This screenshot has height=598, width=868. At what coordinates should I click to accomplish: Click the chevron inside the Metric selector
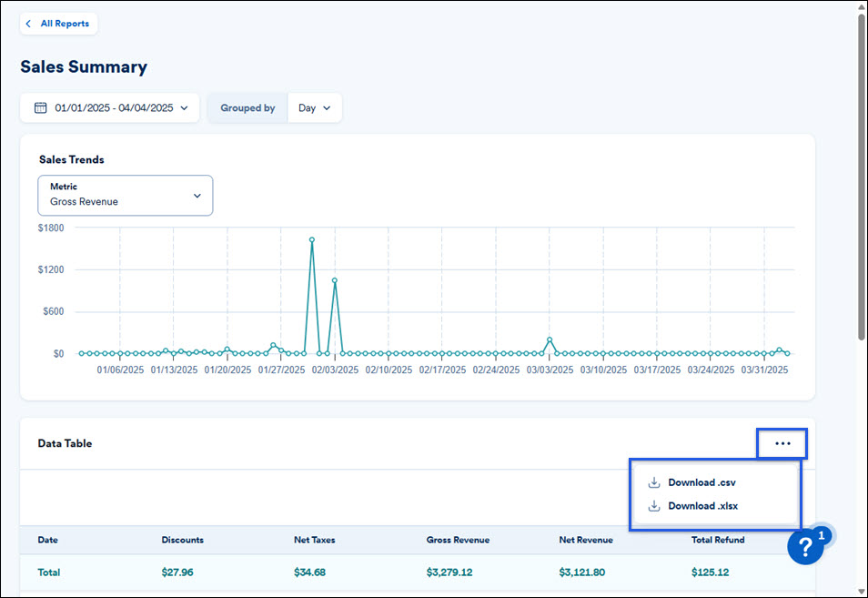point(197,195)
